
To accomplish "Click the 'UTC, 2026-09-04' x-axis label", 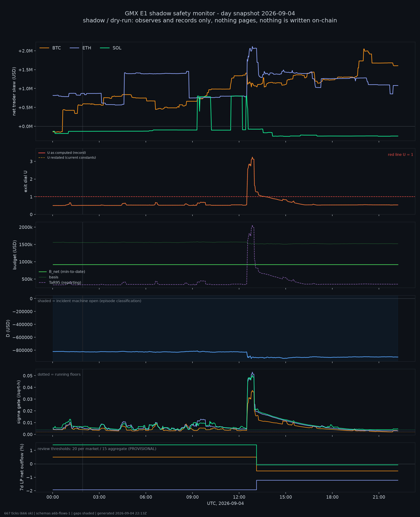I will [225, 503].
